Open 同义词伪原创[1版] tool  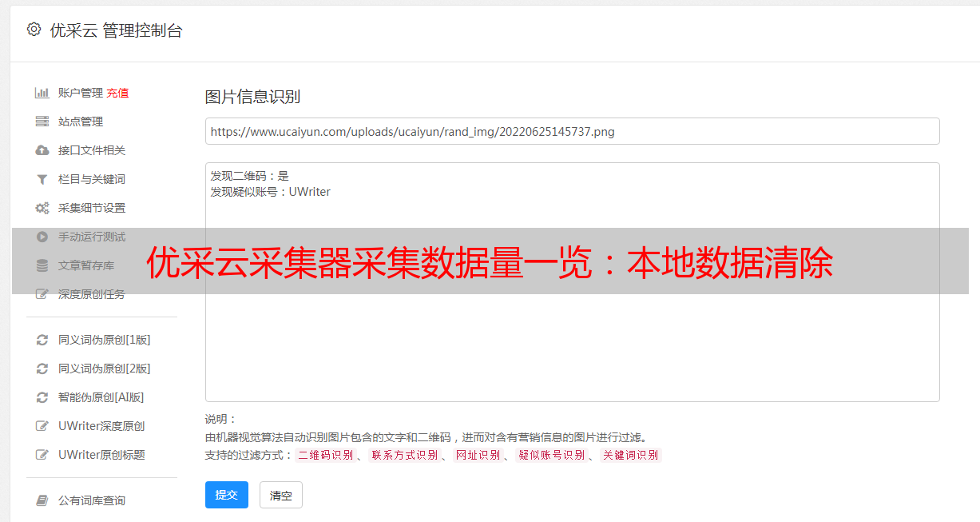click(x=104, y=340)
